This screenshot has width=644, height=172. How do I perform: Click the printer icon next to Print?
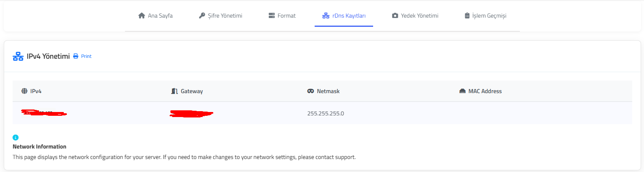(76, 56)
